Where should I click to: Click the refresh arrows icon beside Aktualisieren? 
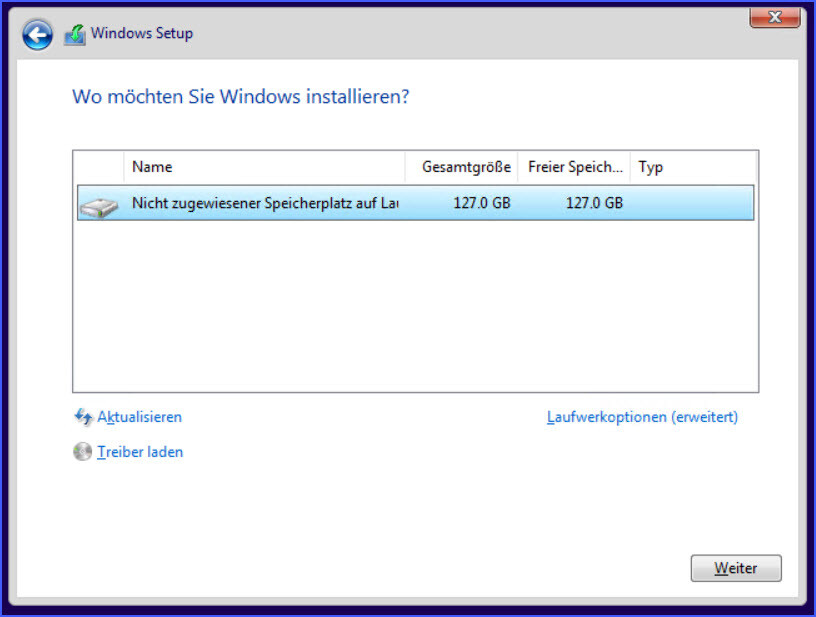tap(83, 417)
